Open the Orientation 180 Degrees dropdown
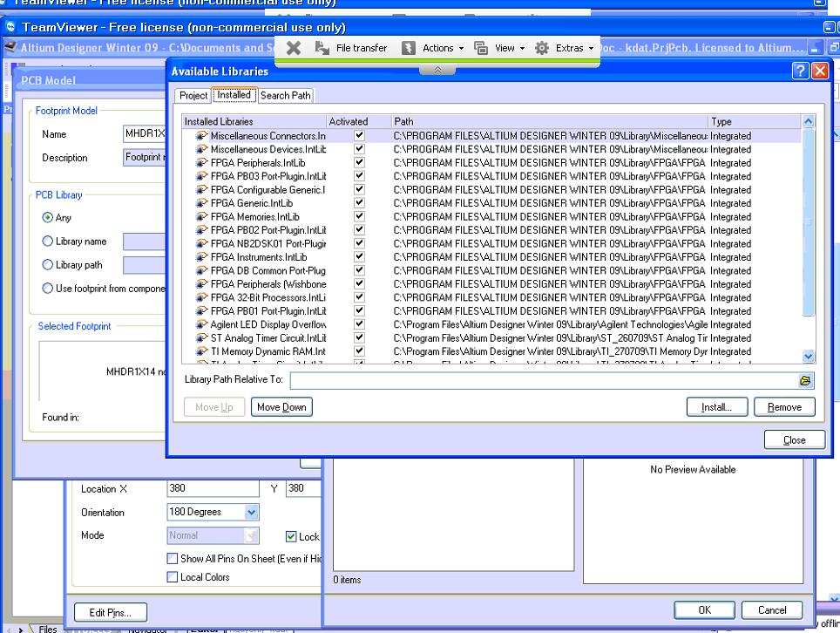Viewport: 840px width, 633px height. tap(252, 513)
